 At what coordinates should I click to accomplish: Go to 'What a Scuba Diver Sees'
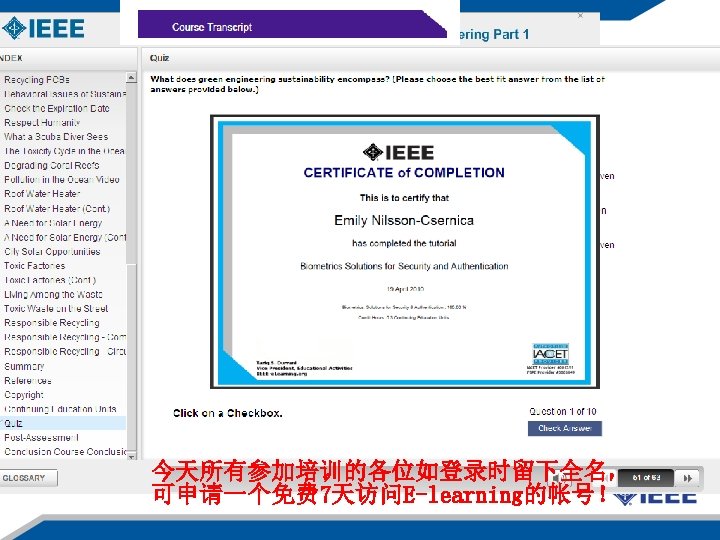[x=56, y=137]
